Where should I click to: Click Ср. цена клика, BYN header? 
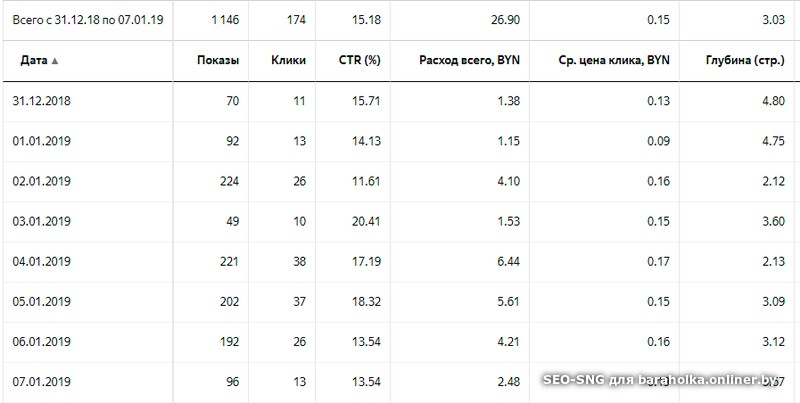point(613,61)
